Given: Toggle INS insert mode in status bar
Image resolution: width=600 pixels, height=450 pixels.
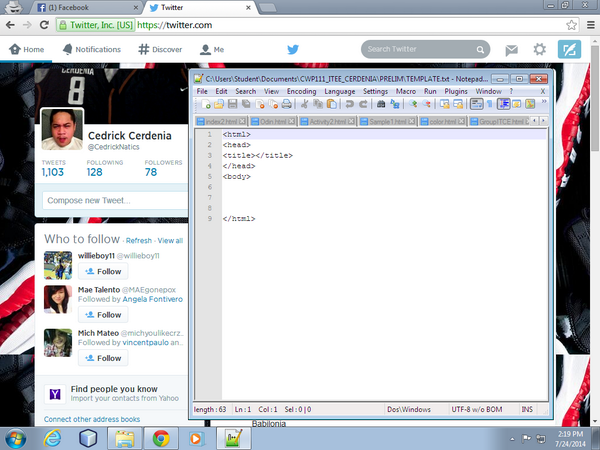Looking at the screenshot, I should (527, 409).
